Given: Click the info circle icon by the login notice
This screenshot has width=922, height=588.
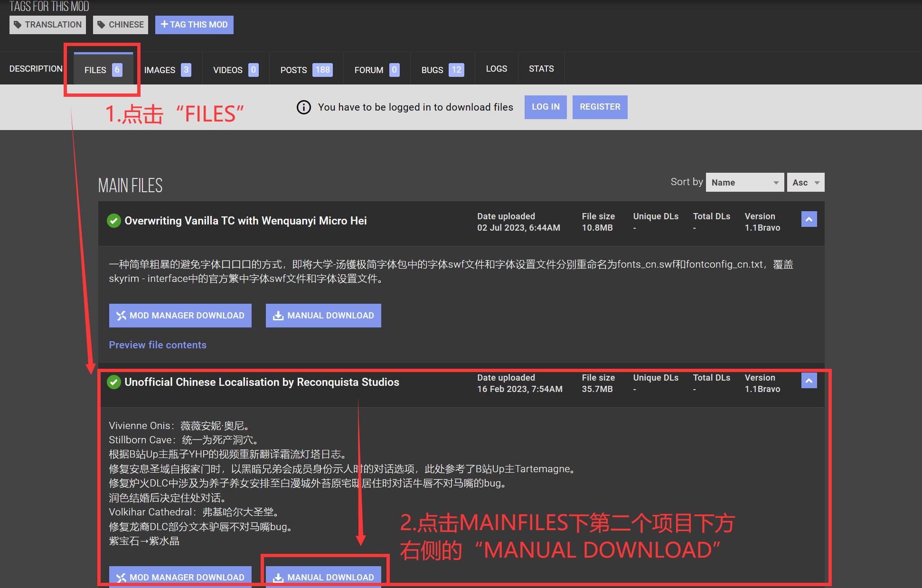Looking at the screenshot, I should click(304, 107).
